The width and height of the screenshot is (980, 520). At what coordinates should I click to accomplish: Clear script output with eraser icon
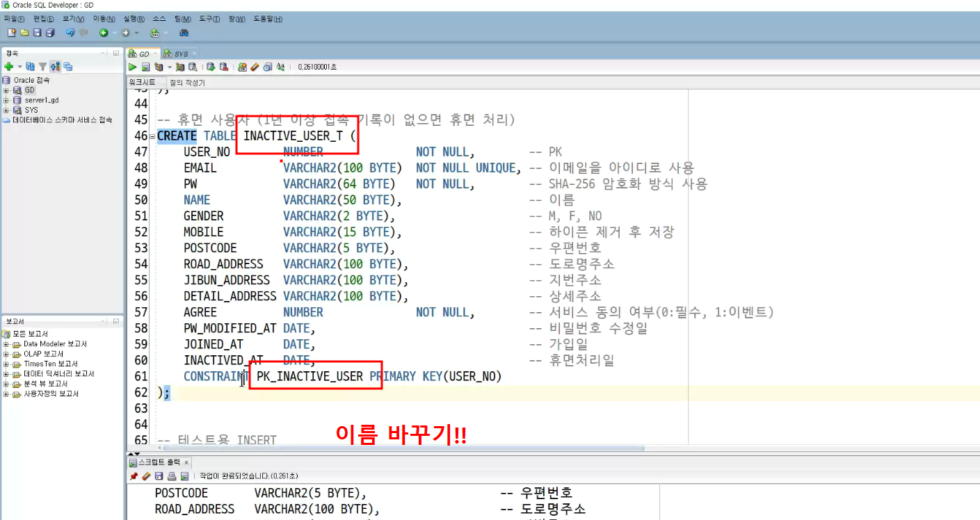pyautogui.click(x=146, y=476)
